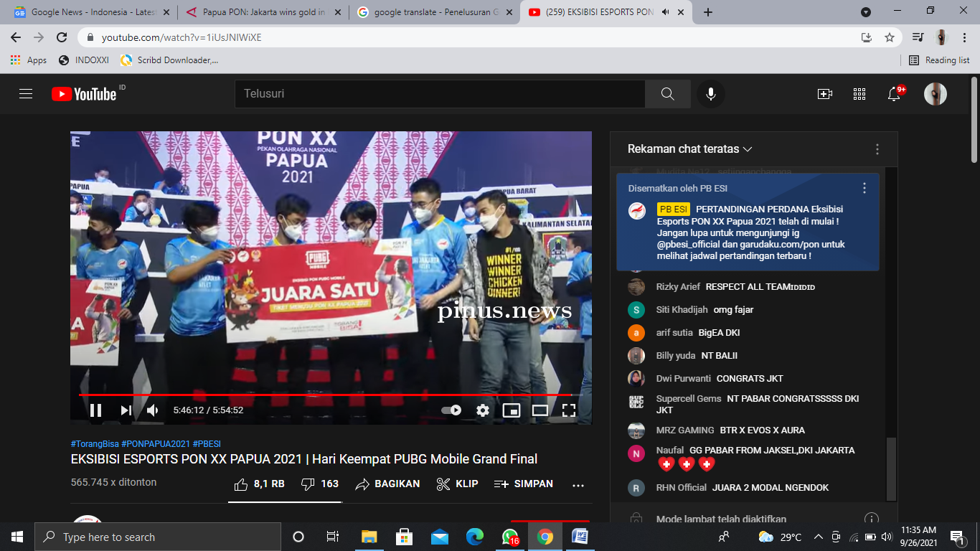Click the chat scrollbar thumb
This screenshot has height=551, width=980.
891,468
